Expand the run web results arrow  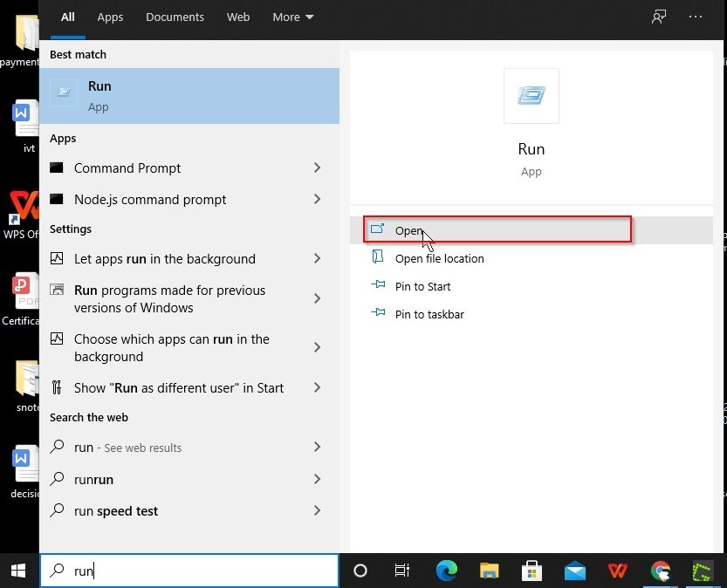pos(317,448)
